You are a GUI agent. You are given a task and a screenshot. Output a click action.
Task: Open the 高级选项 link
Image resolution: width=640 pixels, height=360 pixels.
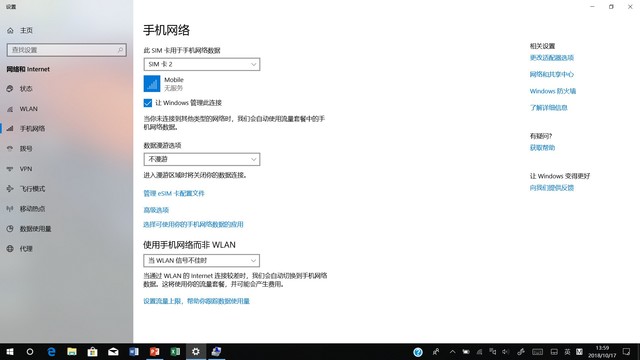pyautogui.click(x=156, y=210)
